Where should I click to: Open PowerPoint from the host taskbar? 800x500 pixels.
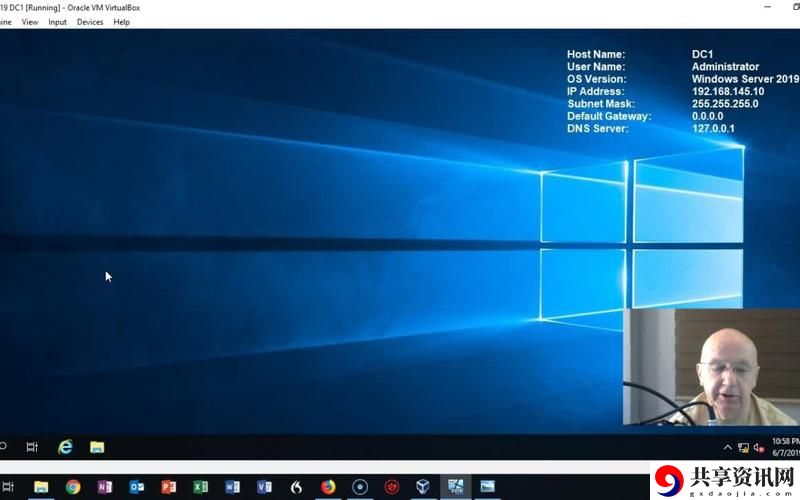[168, 487]
